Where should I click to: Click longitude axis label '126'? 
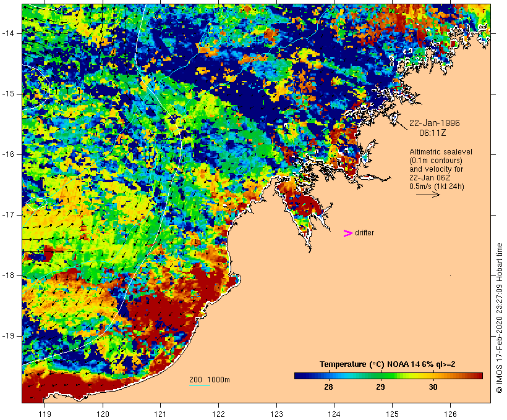[450, 414]
